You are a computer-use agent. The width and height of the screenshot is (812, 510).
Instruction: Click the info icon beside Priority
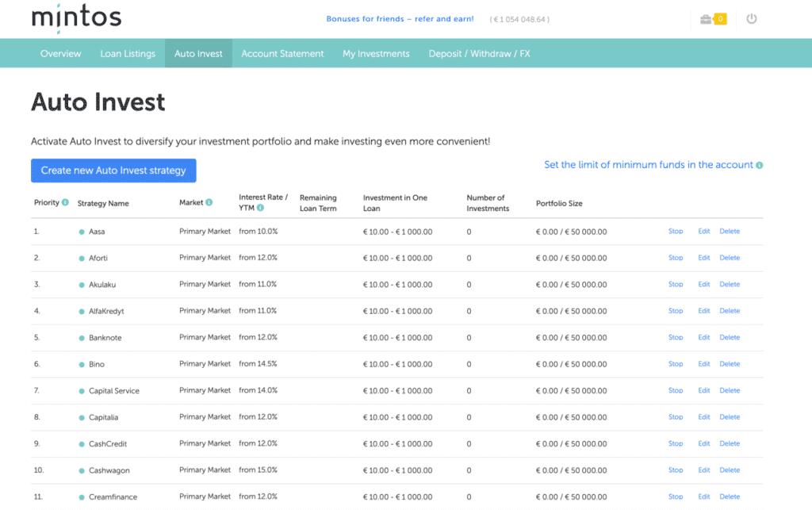(x=65, y=202)
